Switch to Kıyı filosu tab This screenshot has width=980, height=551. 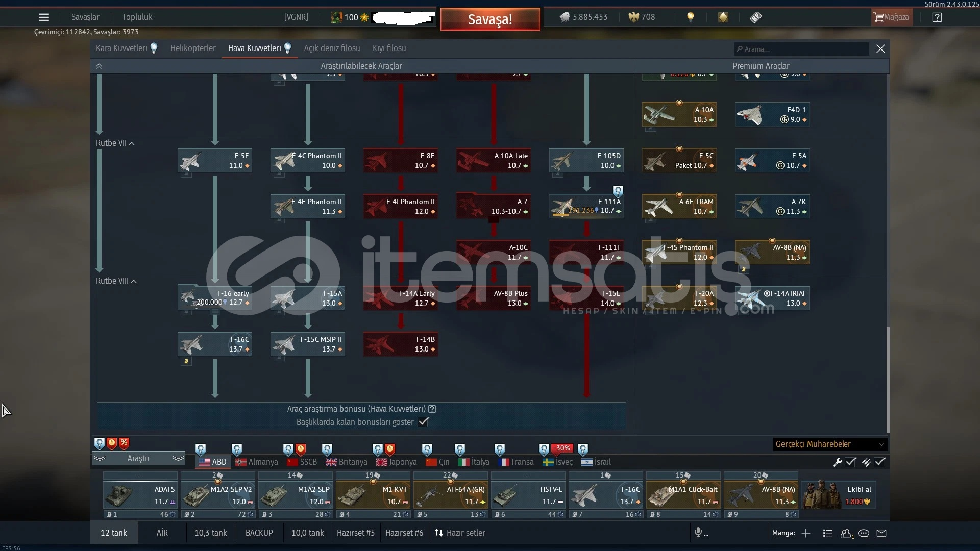pos(389,48)
